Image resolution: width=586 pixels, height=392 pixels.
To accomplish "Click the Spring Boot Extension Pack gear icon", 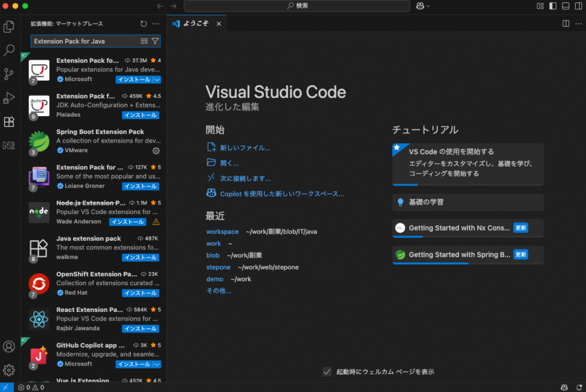I will [x=156, y=151].
